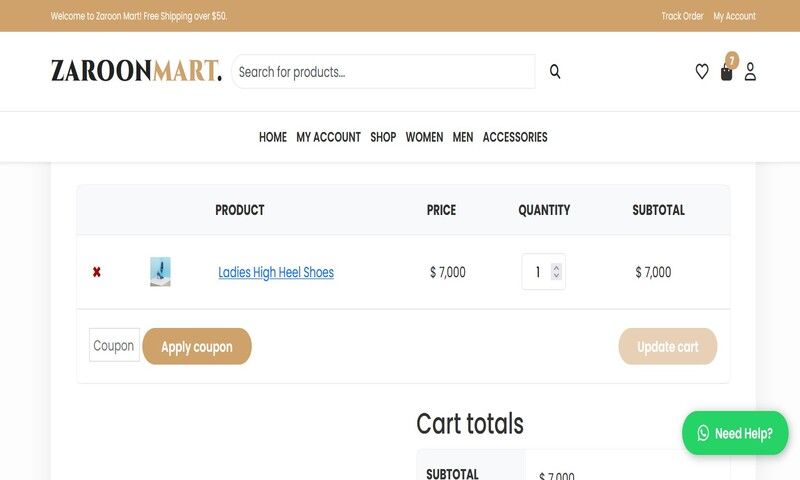Click the Track Order link

682,16
